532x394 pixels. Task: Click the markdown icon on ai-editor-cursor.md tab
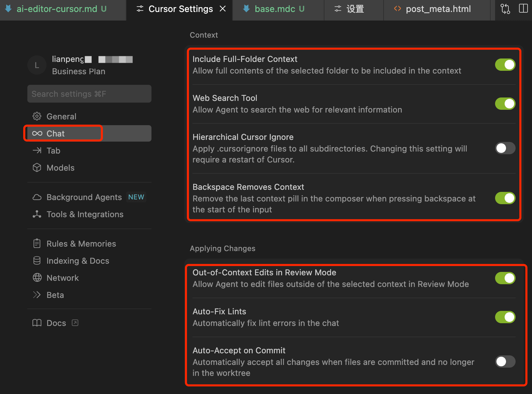(x=8, y=9)
